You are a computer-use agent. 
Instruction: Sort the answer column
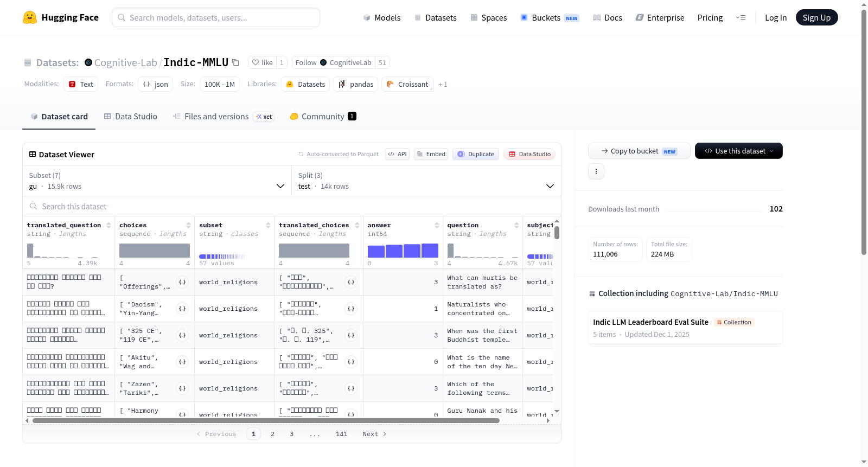pos(437,225)
